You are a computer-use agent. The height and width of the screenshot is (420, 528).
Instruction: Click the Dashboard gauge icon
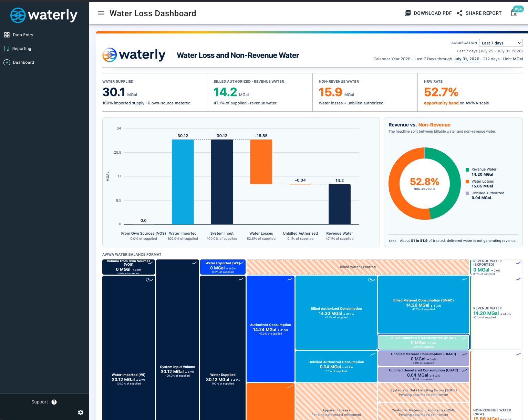click(x=7, y=62)
